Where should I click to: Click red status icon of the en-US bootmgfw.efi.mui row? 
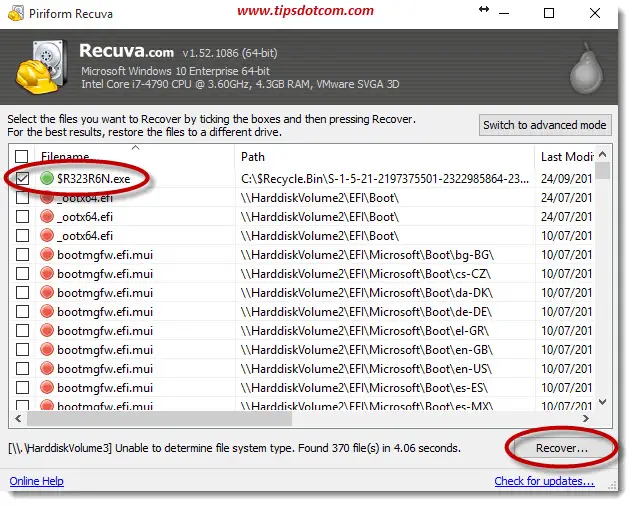click(47, 368)
